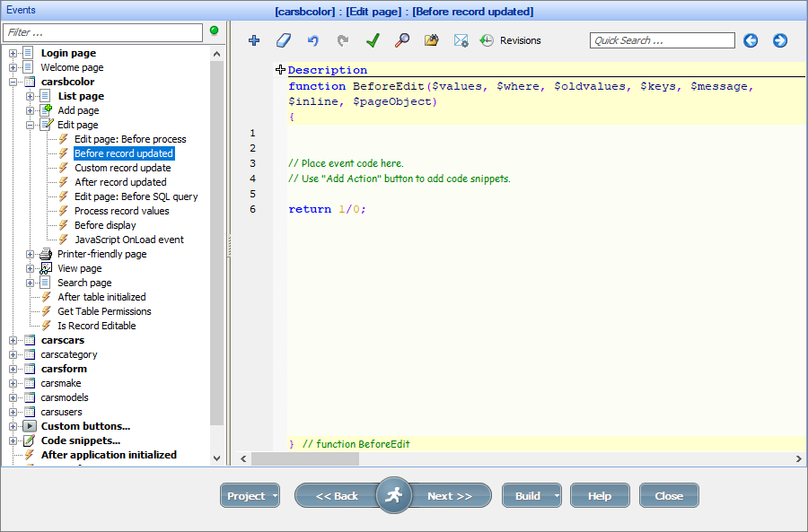Image resolution: width=808 pixels, height=532 pixels.
Task: Undo the last code change
Action: (312, 40)
